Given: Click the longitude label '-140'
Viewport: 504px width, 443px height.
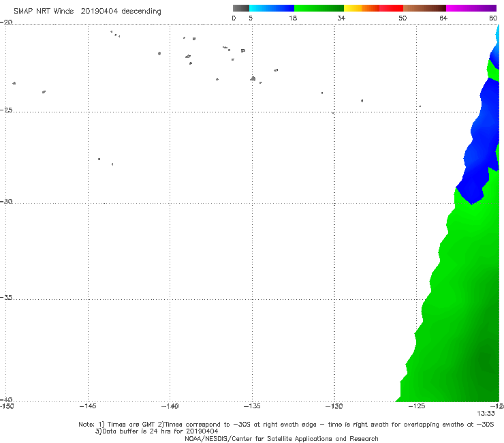Looking at the screenshot, I should pos(170,406).
